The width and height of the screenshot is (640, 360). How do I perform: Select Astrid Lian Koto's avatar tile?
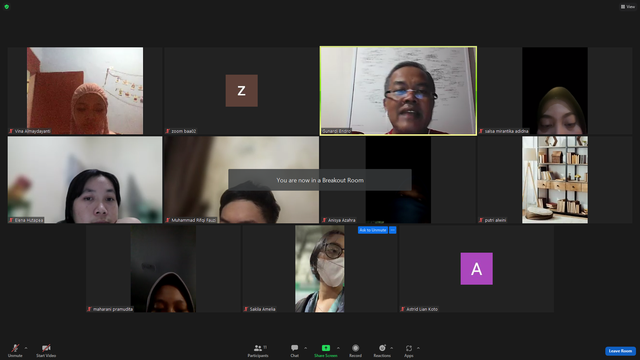476,269
